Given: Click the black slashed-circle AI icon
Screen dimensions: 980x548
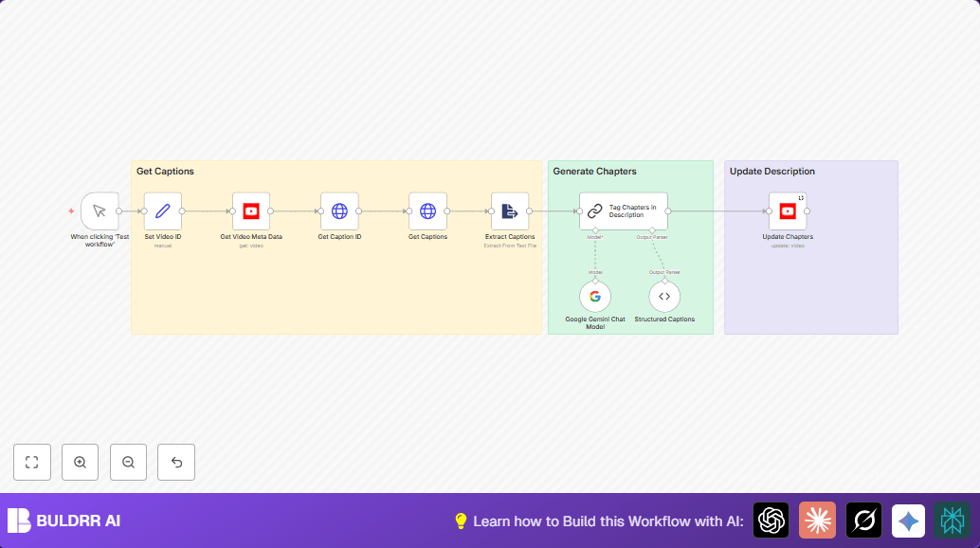Looking at the screenshot, I should click(x=863, y=520).
